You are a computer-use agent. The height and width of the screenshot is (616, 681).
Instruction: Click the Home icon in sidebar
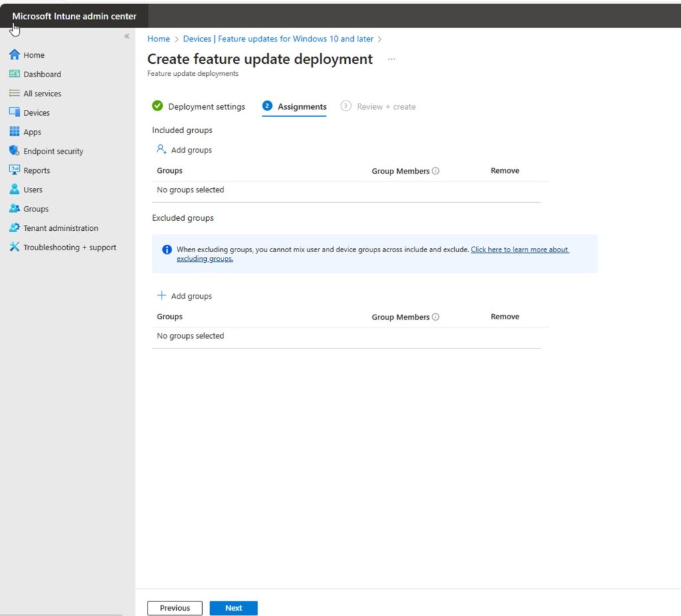click(x=15, y=55)
